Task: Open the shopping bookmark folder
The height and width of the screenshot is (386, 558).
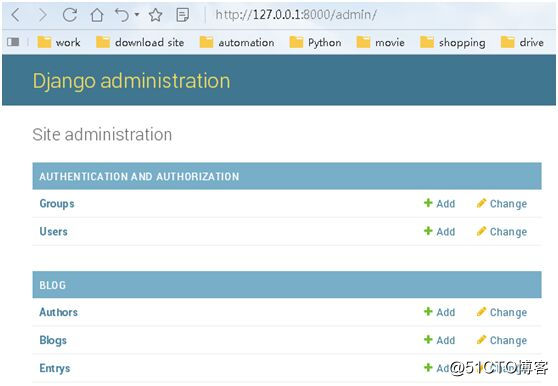Action: pyautogui.click(x=453, y=42)
